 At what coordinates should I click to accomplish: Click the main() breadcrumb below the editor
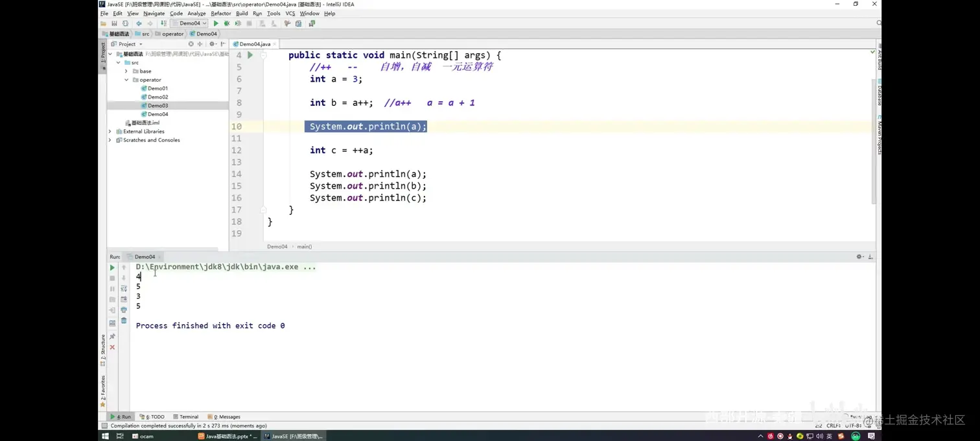[x=304, y=246]
